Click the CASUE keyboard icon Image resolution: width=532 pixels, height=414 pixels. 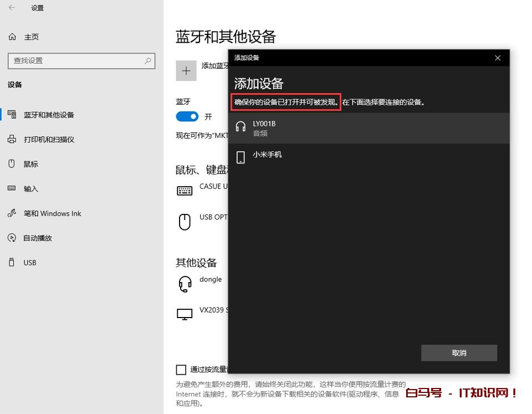coord(185,191)
